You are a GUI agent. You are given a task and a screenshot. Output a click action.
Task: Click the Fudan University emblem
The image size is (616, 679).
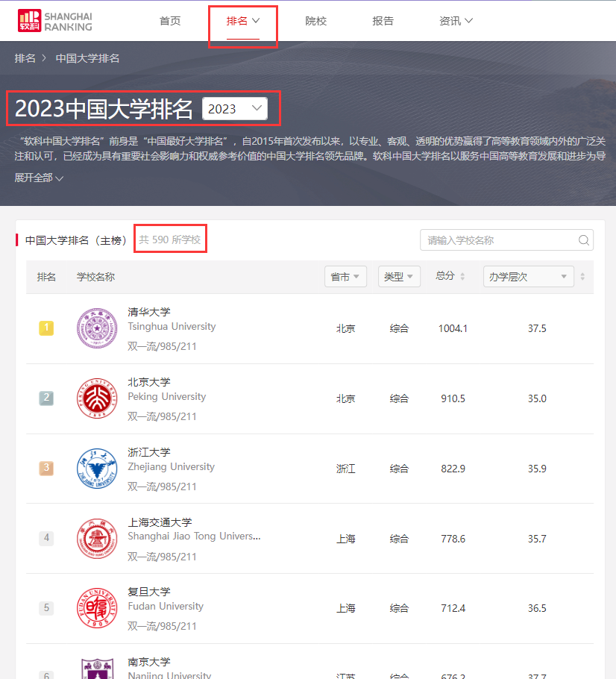(x=97, y=608)
